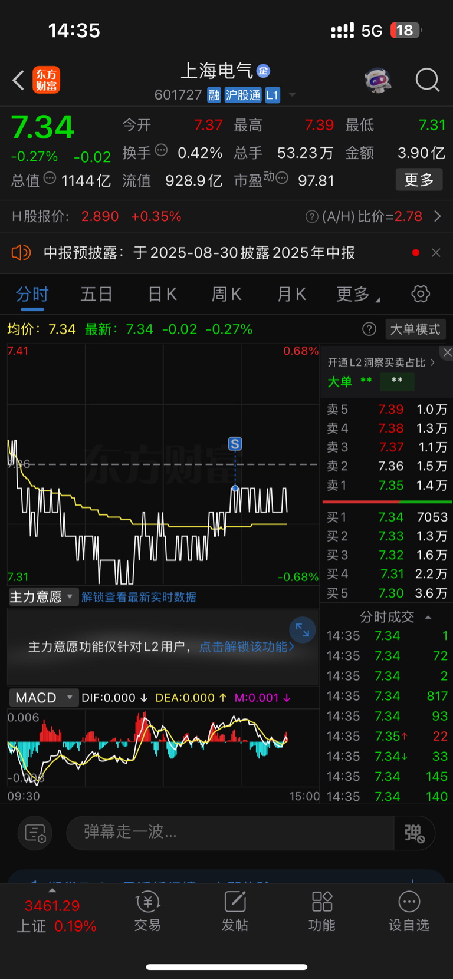The width and height of the screenshot is (453, 980).
Task: Tap the 7.35↑ trade row
Action: point(387,736)
